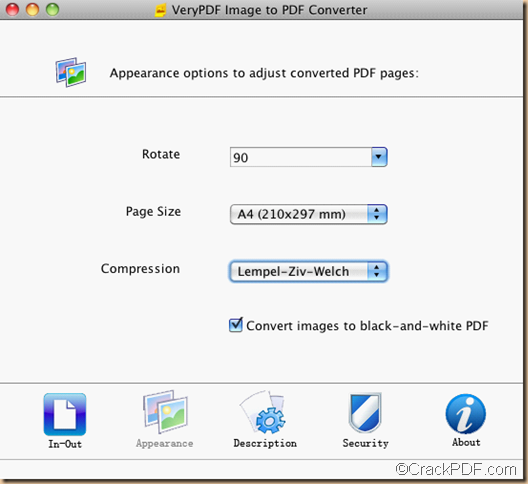
Task: Open the Security shield icon
Action: point(365,413)
